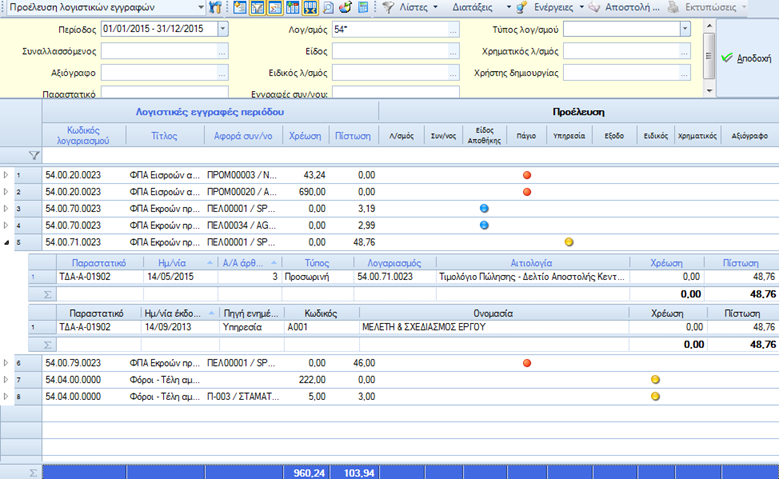Click blue Είδος Αποθήκης marker on row 3
Image resolution: width=779 pixels, height=479 pixels.
pyautogui.click(x=484, y=209)
